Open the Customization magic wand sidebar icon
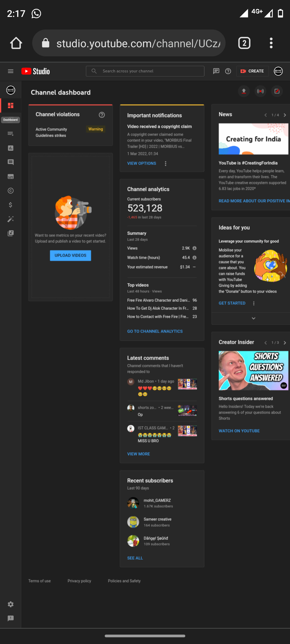The image size is (290, 644). click(x=10, y=219)
